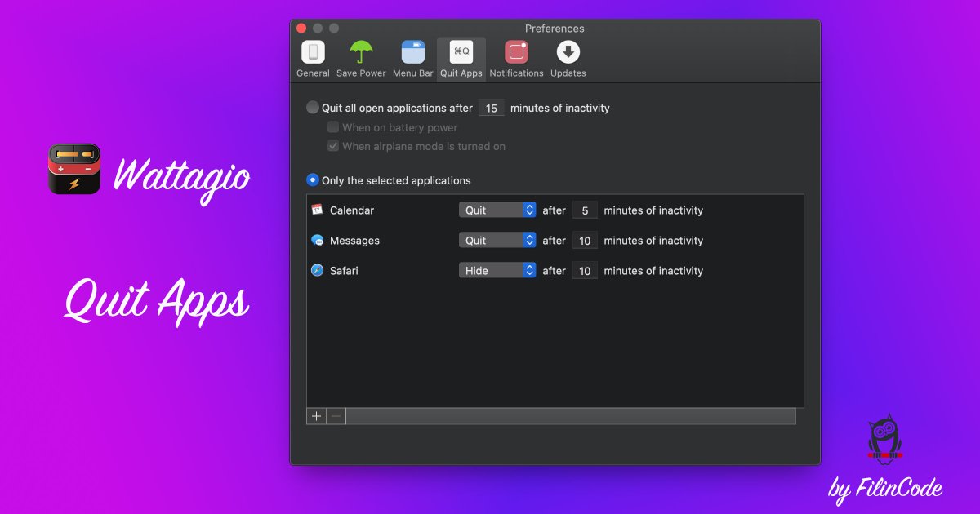
Task: Click the Calendar app icon in list
Action: [318, 210]
